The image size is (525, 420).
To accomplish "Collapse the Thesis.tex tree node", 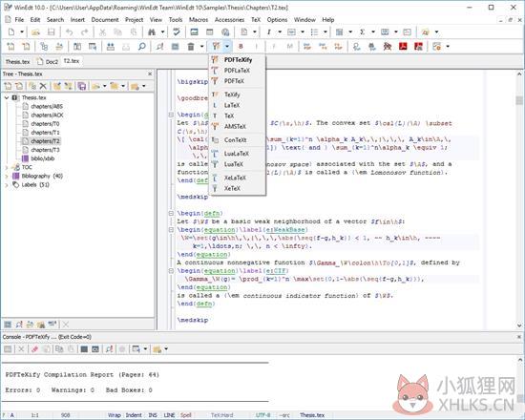I will click(7, 97).
